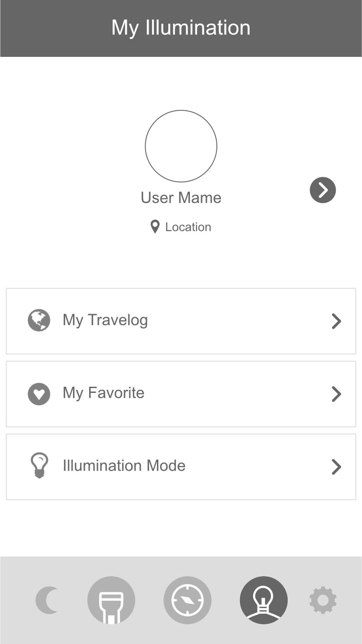Screen dimensions: 362x644
Task: Select the light bulb tab icon
Action: tap(264, 600)
